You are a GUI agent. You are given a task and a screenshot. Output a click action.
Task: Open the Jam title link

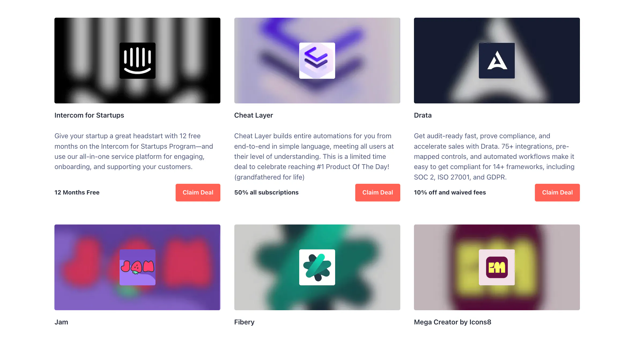pos(61,322)
